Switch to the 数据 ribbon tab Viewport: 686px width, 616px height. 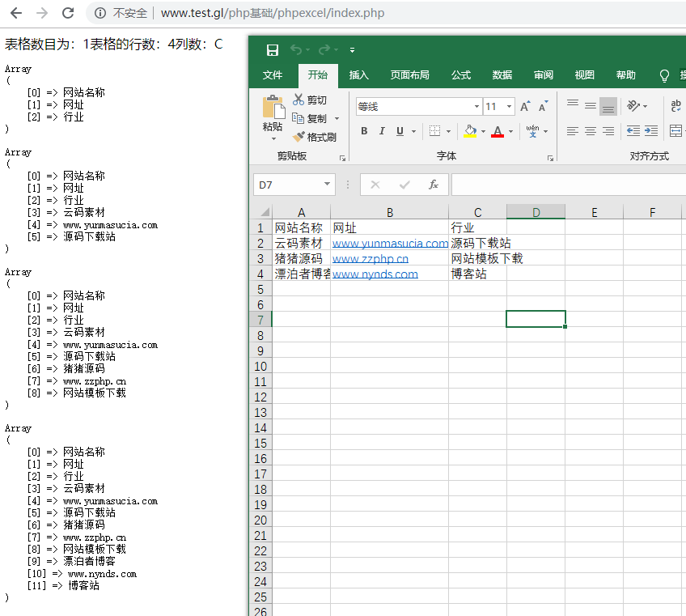click(x=502, y=74)
